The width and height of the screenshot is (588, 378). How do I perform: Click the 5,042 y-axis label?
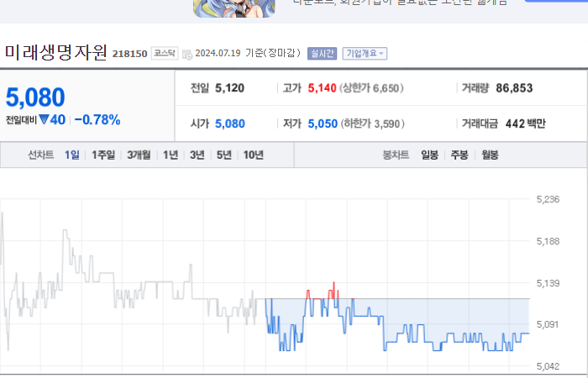point(548,366)
